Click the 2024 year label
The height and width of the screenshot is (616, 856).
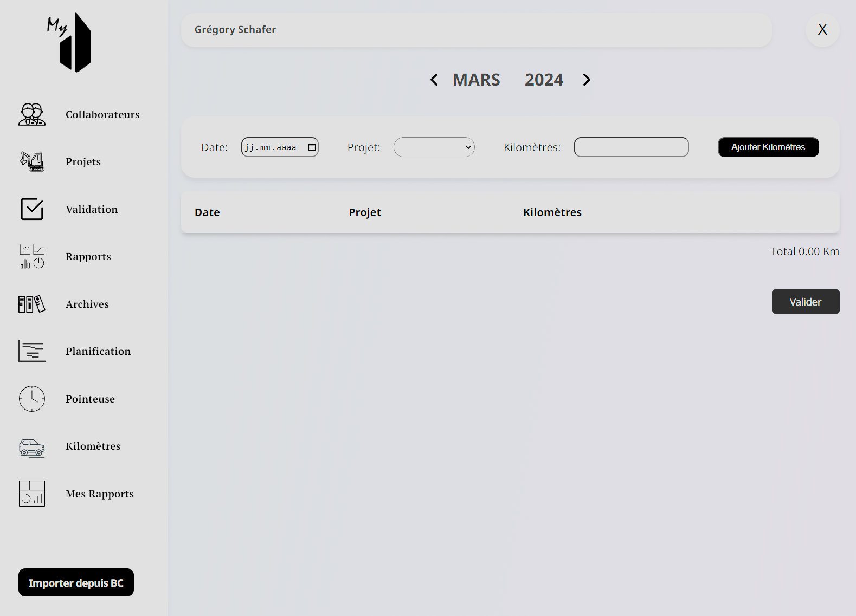pyautogui.click(x=544, y=80)
